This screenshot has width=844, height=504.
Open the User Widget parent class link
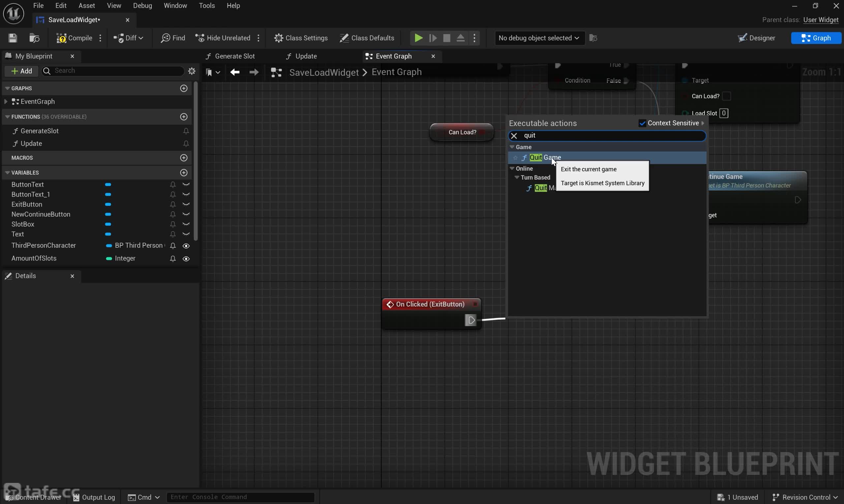821,20
